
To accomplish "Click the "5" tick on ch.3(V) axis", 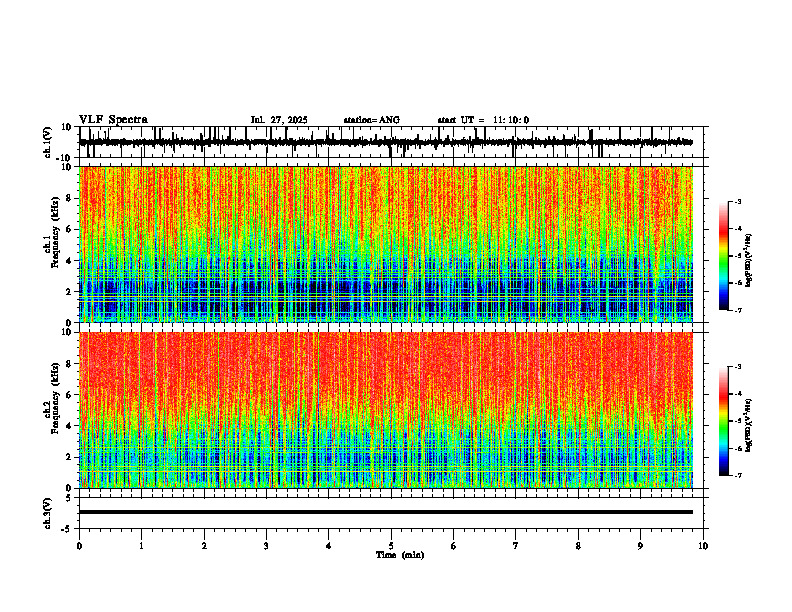I will coord(70,497).
